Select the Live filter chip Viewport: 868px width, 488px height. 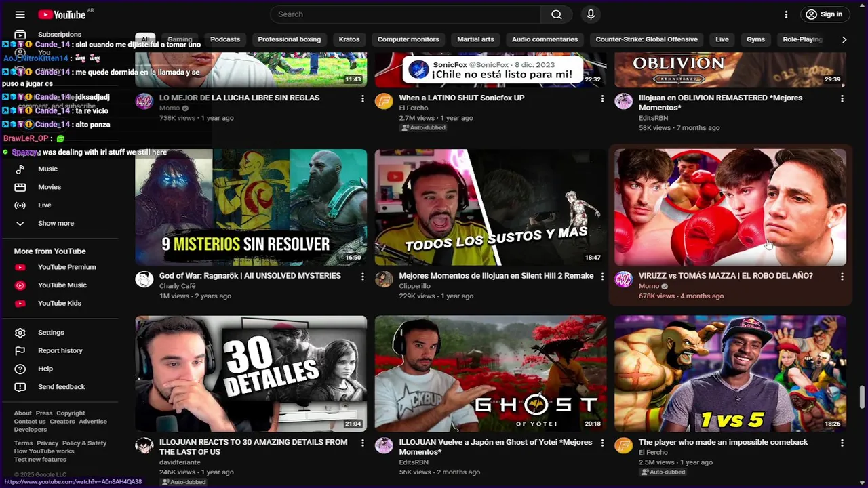[x=722, y=39]
